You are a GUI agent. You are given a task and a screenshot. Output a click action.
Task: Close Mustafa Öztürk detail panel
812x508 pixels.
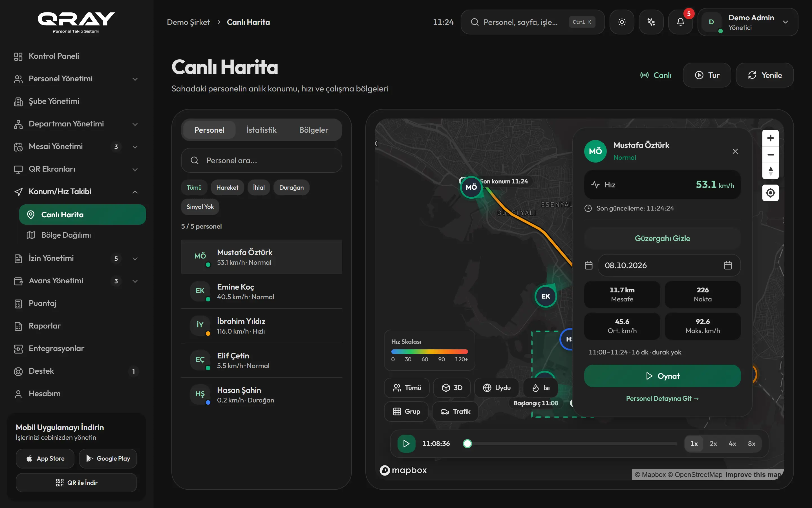[735, 151]
